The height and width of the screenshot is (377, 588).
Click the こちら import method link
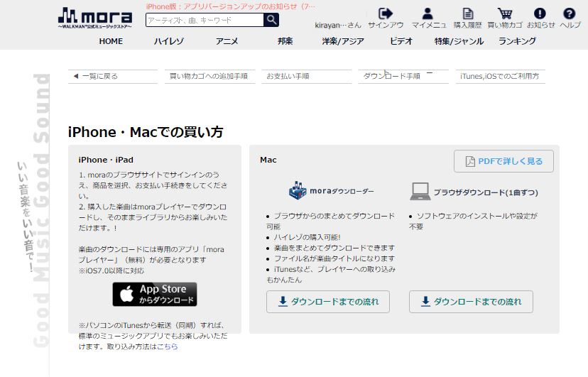pos(167,346)
